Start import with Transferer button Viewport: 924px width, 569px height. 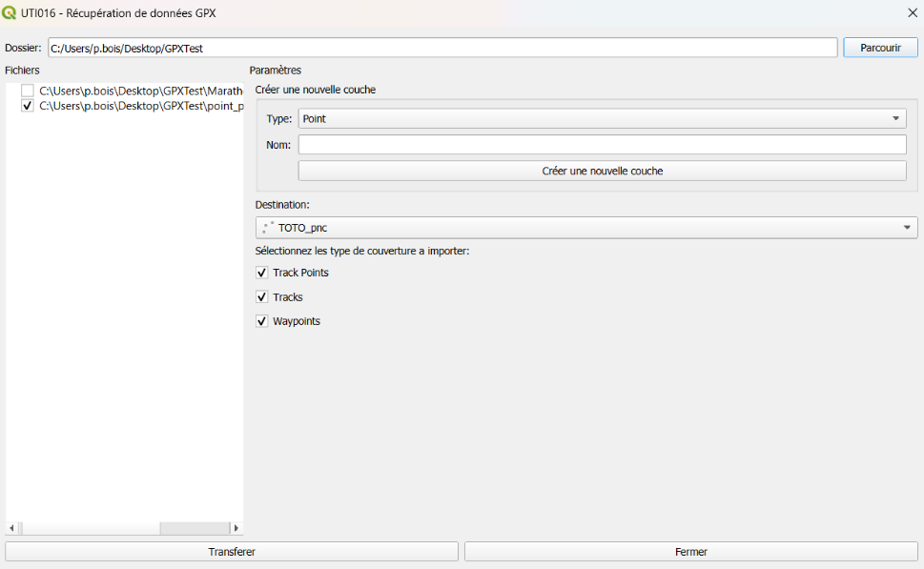[232, 552]
